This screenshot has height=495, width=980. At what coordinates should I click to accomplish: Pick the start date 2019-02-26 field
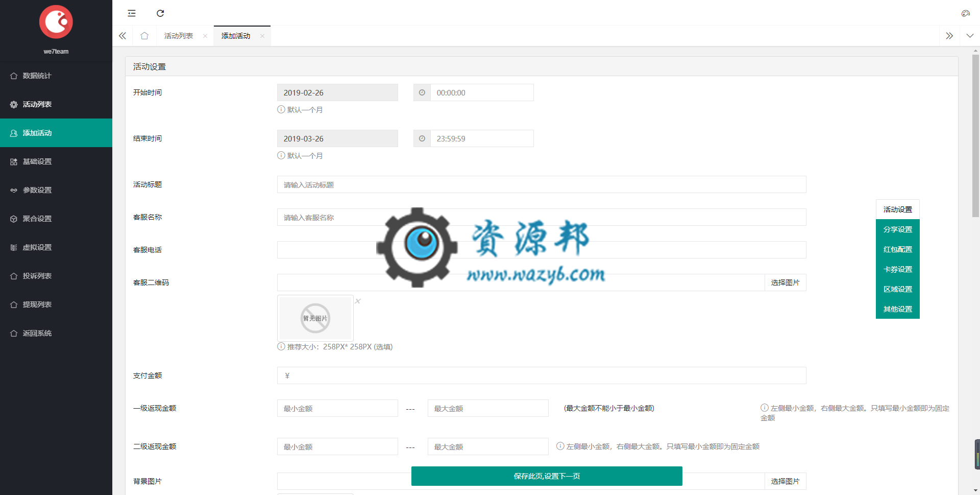[337, 92]
